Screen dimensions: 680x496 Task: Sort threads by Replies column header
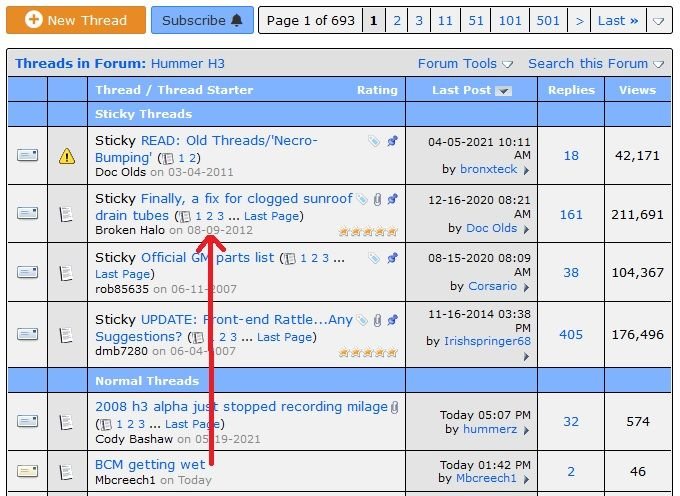tap(571, 90)
